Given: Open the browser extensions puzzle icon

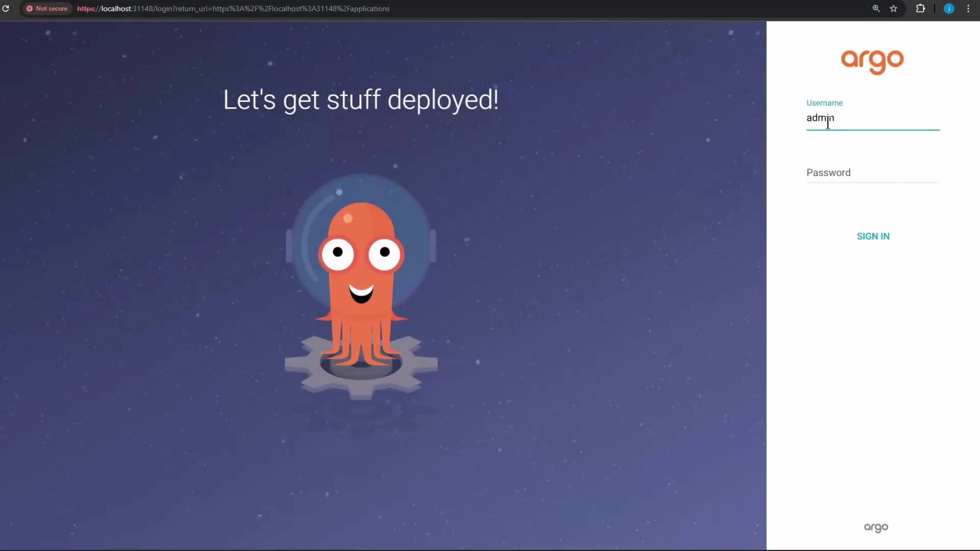Looking at the screenshot, I should click(x=921, y=9).
